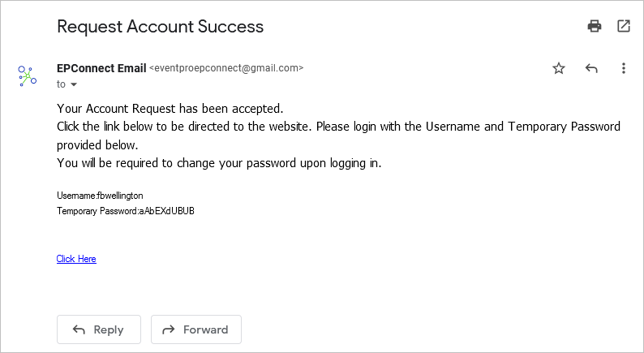This screenshot has height=353, width=644.
Task: Print this email with the printer icon
Action: pos(595,26)
